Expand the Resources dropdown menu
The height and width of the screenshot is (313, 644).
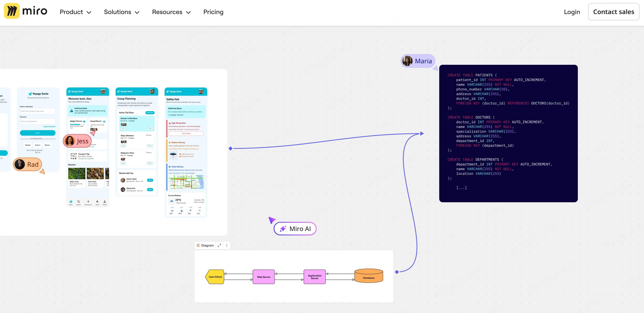[171, 12]
